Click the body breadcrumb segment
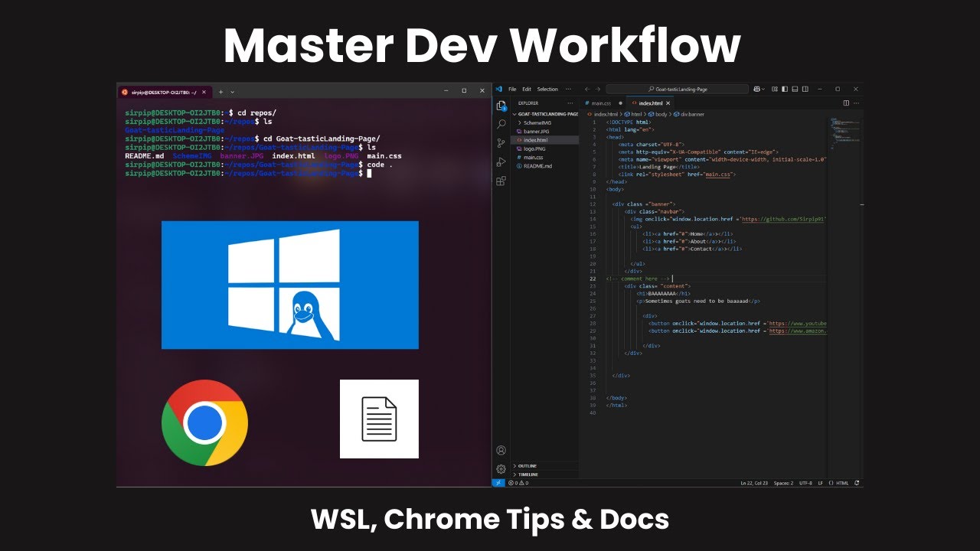This screenshot has width=980, height=551. click(x=658, y=114)
